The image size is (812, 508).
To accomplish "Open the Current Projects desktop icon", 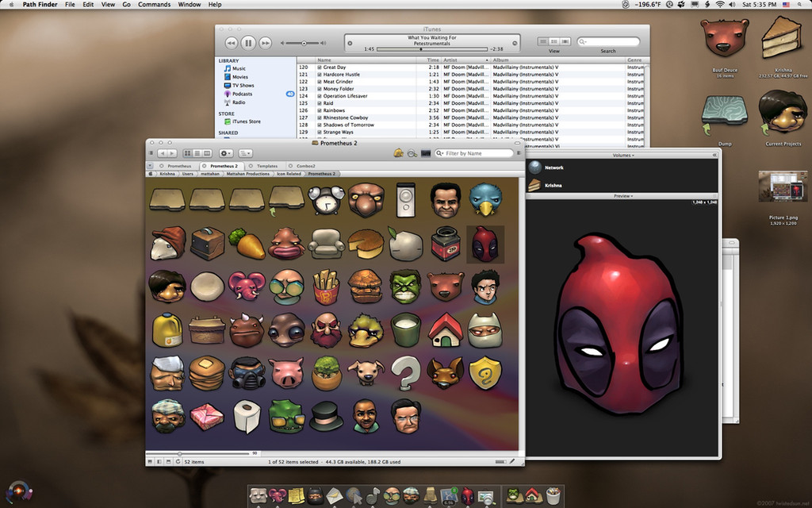I will [x=783, y=113].
